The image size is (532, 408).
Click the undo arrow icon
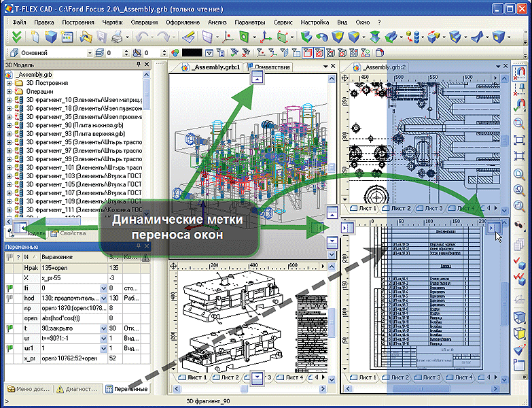point(141,37)
